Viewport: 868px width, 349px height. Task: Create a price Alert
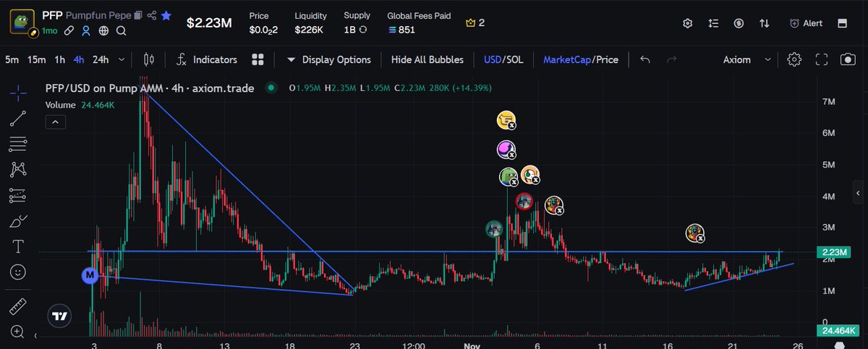[x=806, y=23]
